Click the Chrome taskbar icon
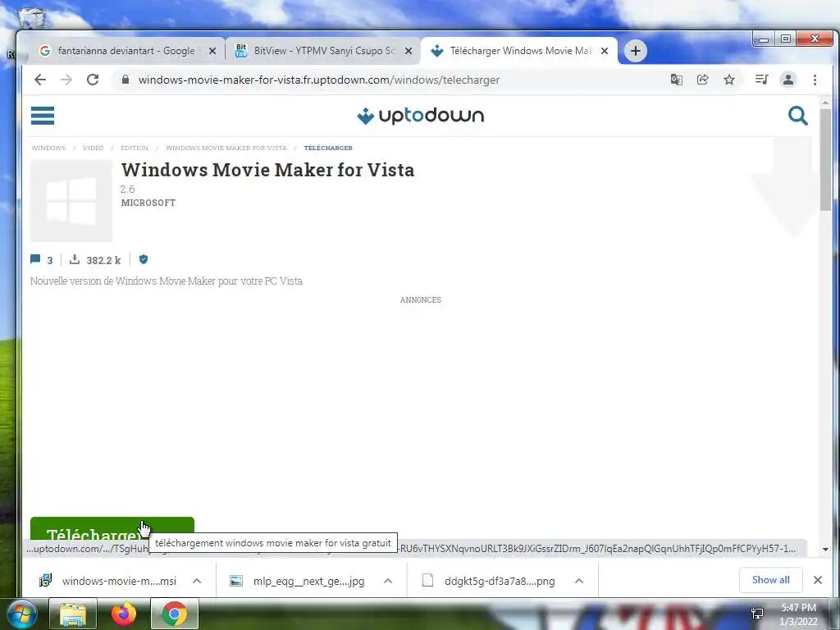 pos(175,614)
